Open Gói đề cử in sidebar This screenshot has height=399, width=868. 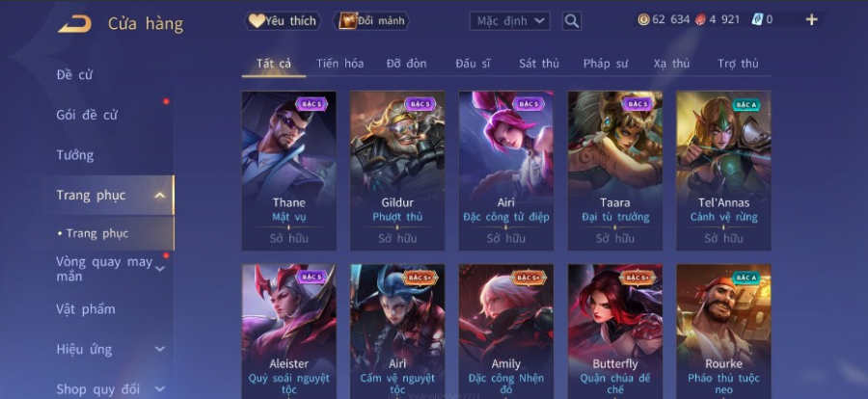point(87,115)
